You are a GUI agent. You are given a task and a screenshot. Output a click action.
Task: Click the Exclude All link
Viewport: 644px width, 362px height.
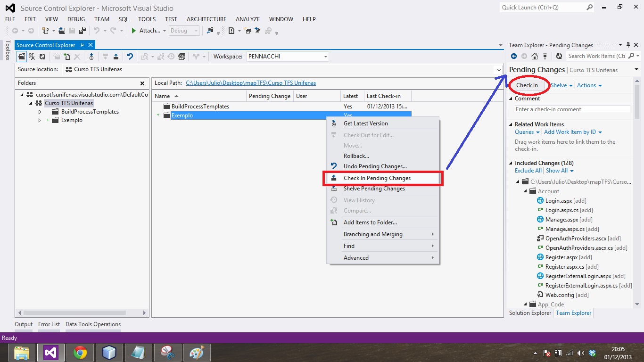528,171
